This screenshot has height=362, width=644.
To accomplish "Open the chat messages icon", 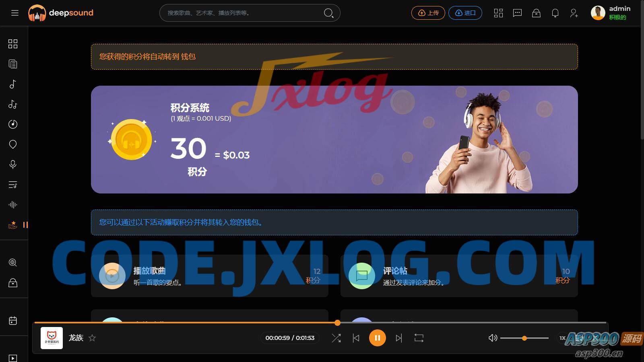I will coord(517,13).
